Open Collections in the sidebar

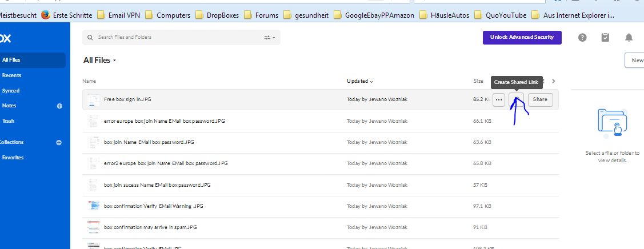click(x=12, y=142)
